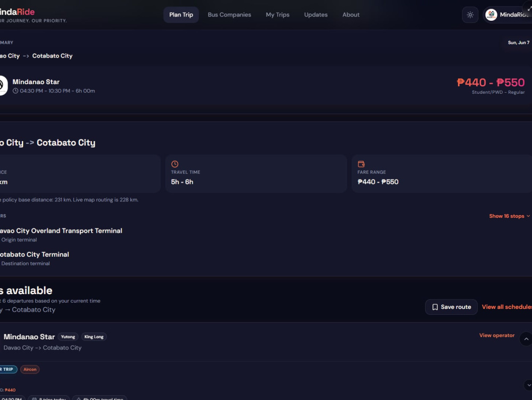Click Mindanao Star name in trip summary
Screen dimensions: 532x400
point(36,82)
